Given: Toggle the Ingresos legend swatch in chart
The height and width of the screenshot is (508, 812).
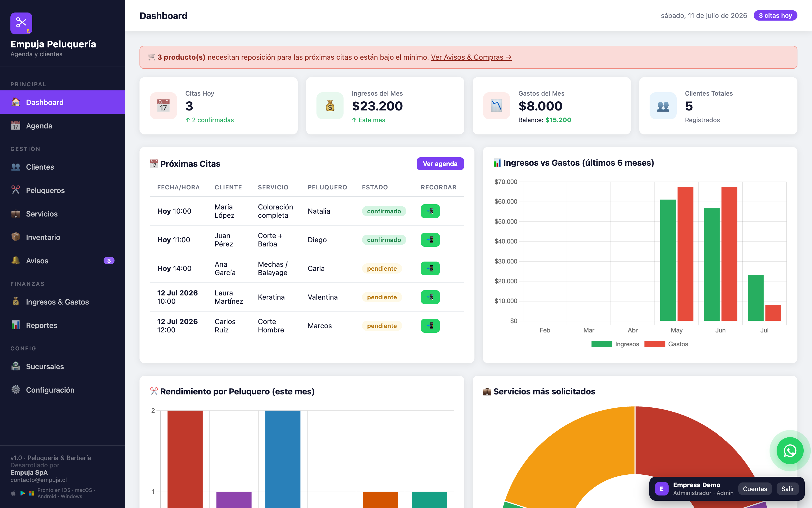Looking at the screenshot, I should coord(602,344).
